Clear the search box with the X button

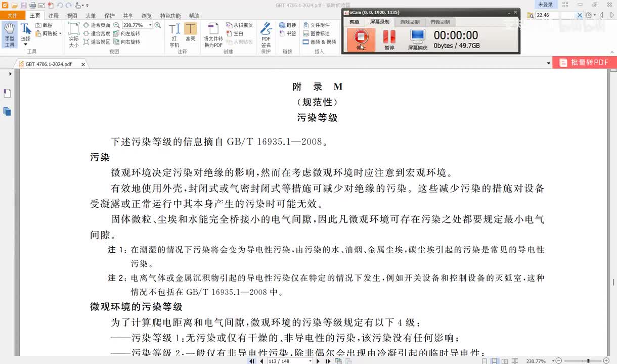580,15
